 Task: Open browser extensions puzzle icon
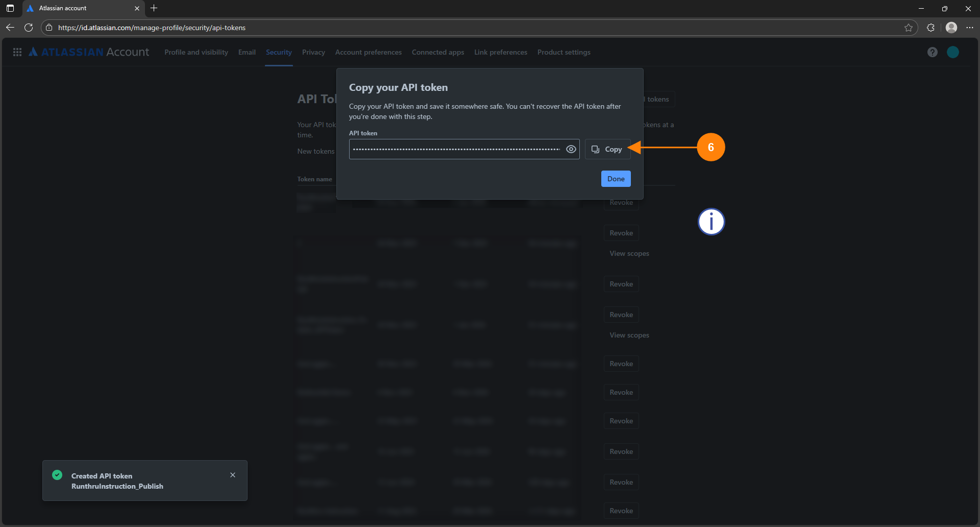[x=930, y=28]
